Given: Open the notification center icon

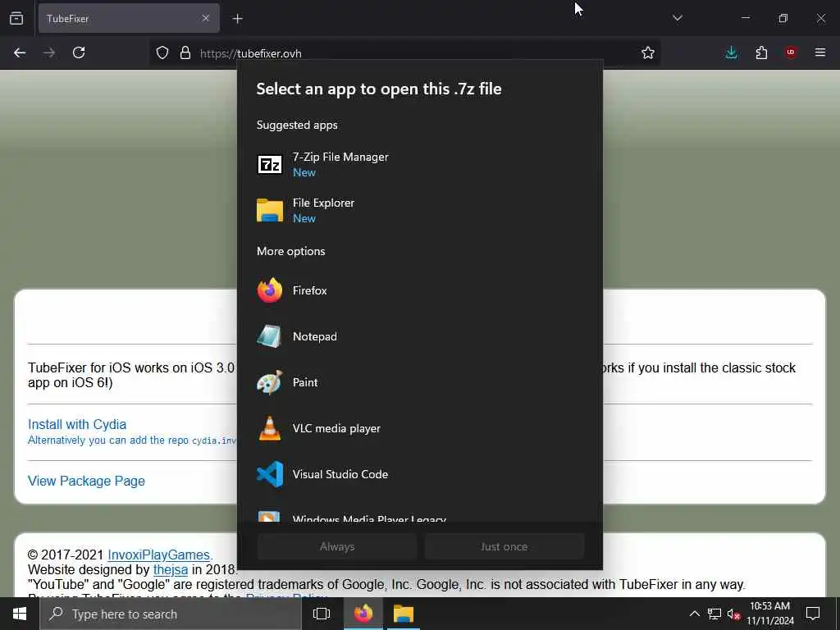Looking at the screenshot, I should pos(813,614).
